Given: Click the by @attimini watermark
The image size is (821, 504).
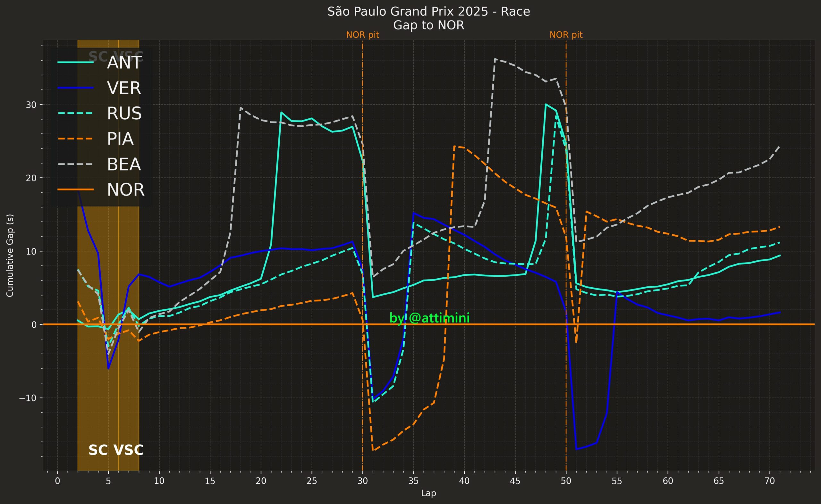Looking at the screenshot, I should tap(429, 318).
